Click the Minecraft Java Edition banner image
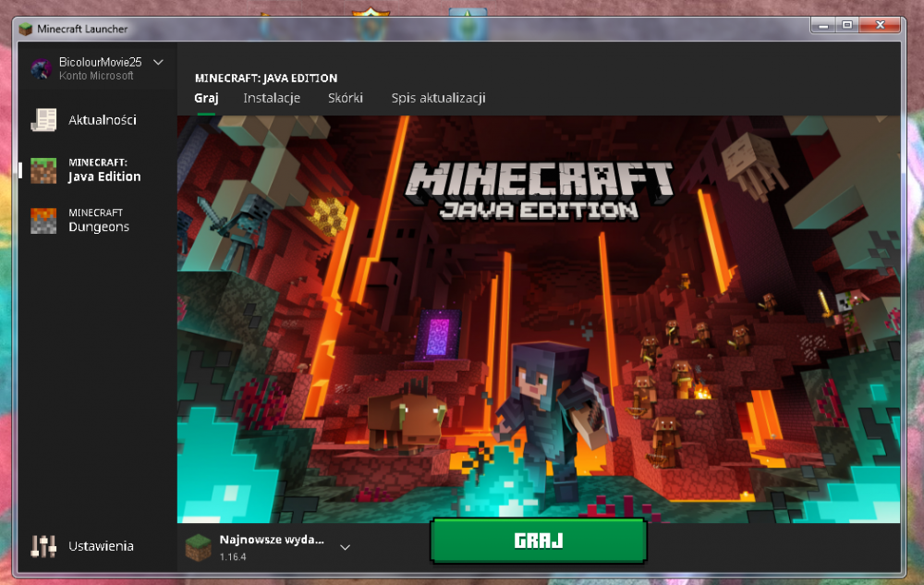 pos(539,318)
